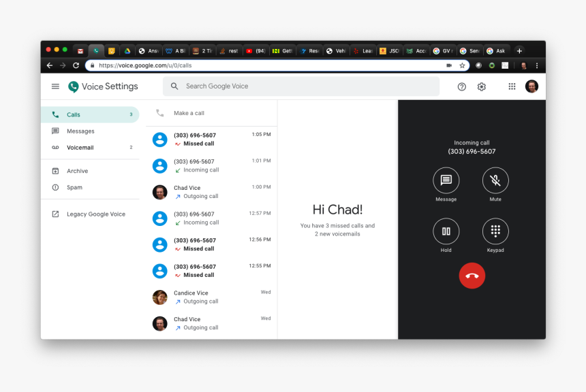This screenshot has width=586, height=392.
Task: Open the main hamburger menu
Action: click(55, 86)
